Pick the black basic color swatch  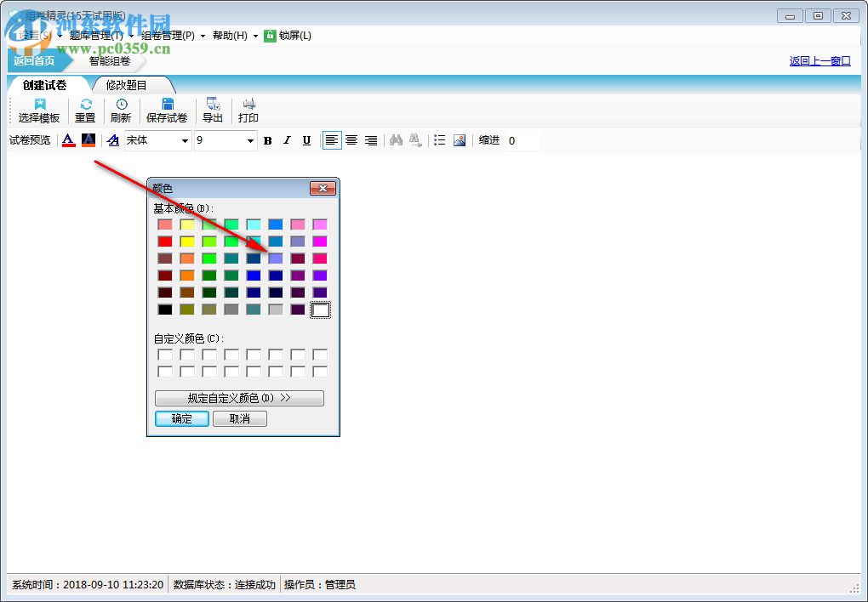coord(165,310)
